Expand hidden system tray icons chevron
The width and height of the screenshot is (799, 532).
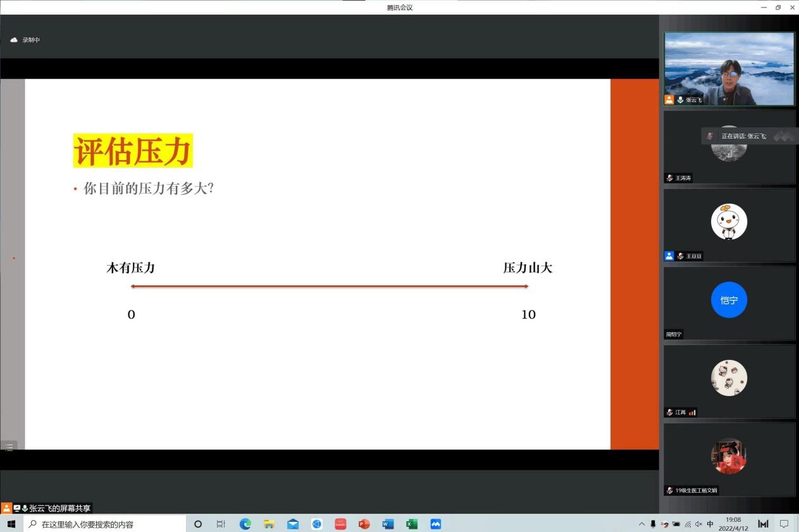coord(641,524)
